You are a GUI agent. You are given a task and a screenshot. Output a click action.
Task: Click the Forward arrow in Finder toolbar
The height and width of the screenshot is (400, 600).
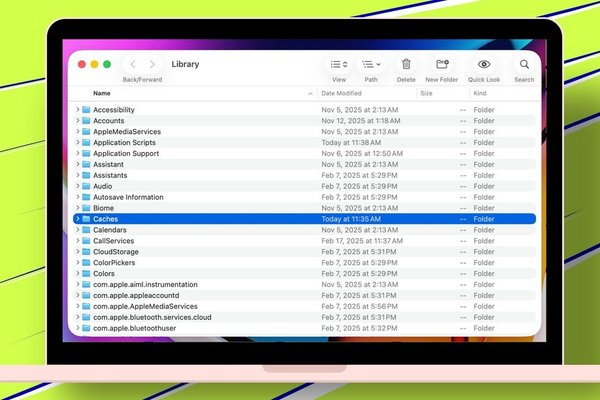152,64
